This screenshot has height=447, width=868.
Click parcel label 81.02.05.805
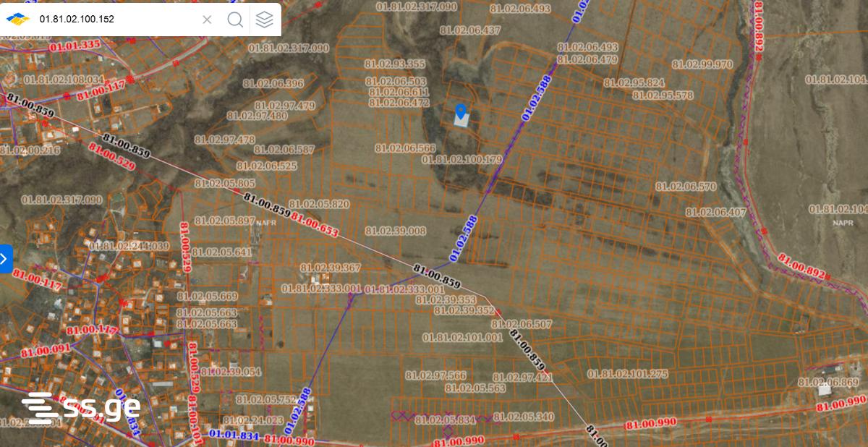click(x=225, y=184)
